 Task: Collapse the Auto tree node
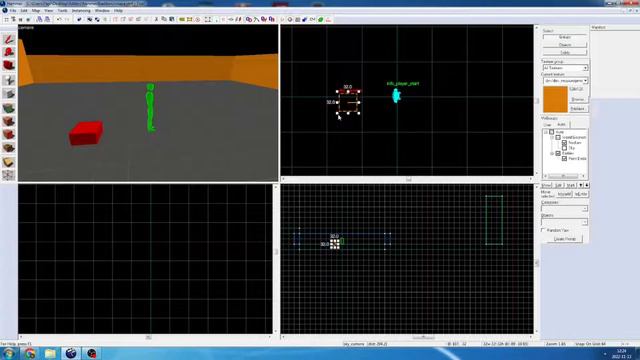(546, 132)
